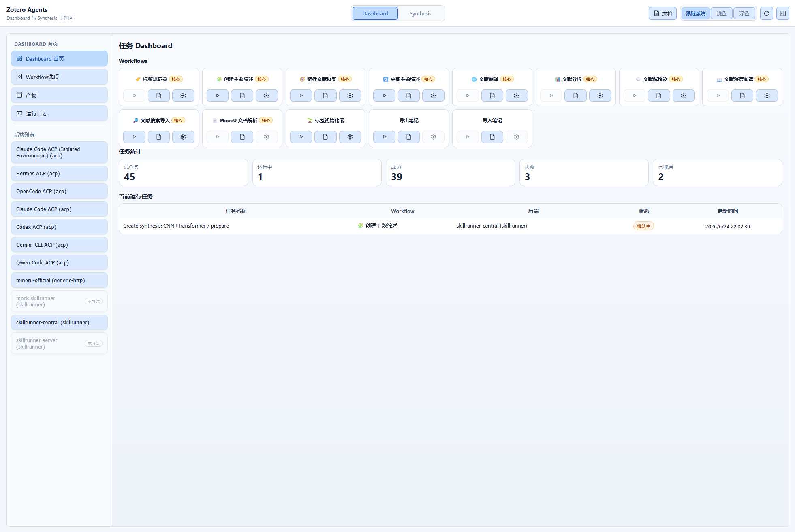Run the 标签初始化器 workflow

click(x=301, y=137)
